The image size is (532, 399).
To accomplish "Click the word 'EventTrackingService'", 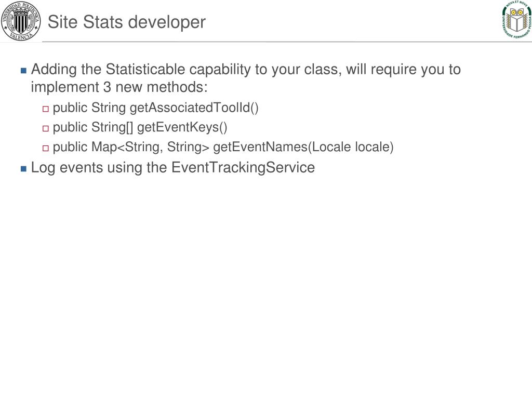I will coord(243,168).
